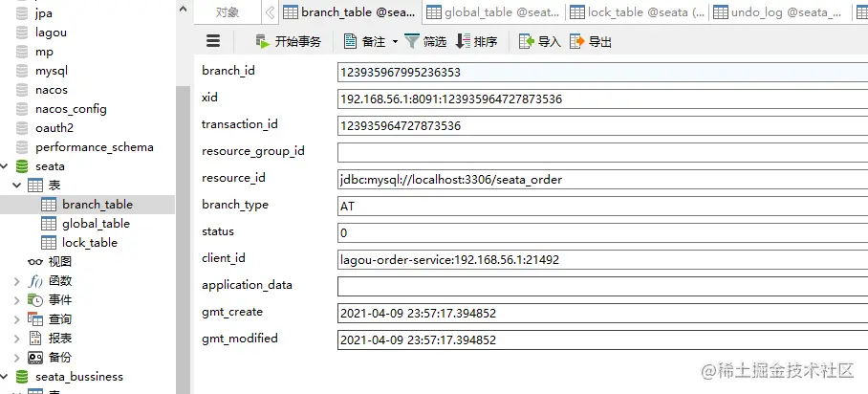
Task: Click the sidebar vertical scrollbar
Action: [x=183, y=239]
